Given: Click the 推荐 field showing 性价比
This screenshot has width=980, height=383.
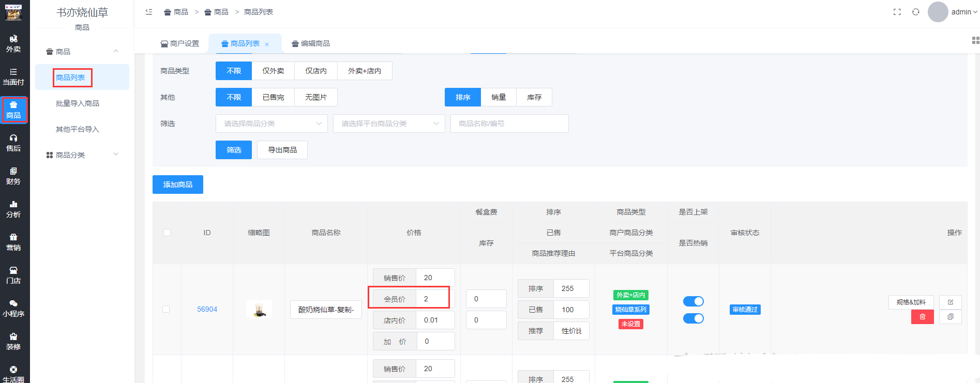Looking at the screenshot, I should (x=571, y=331).
